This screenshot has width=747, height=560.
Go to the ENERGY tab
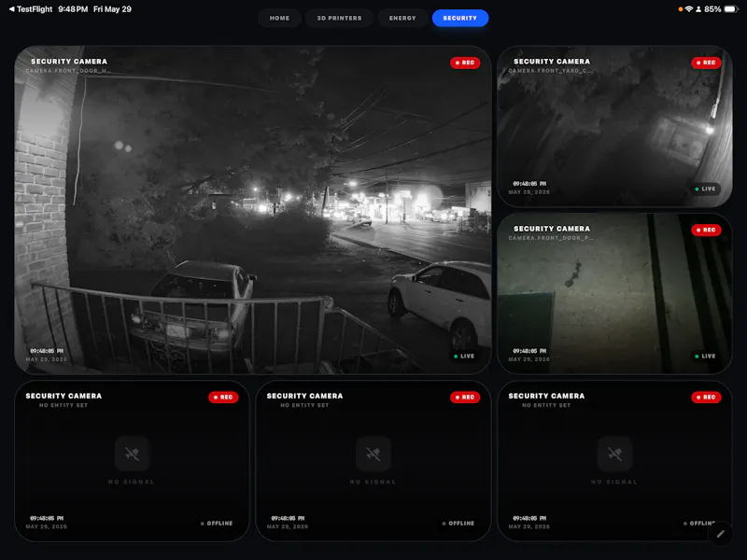pyautogui.click(x=402, y=18)
